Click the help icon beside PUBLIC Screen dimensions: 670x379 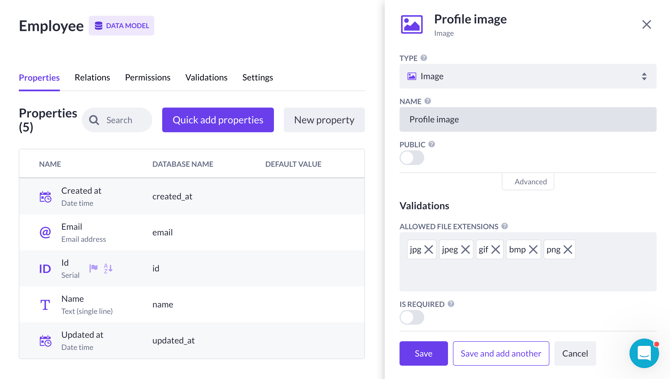point(432,144)
